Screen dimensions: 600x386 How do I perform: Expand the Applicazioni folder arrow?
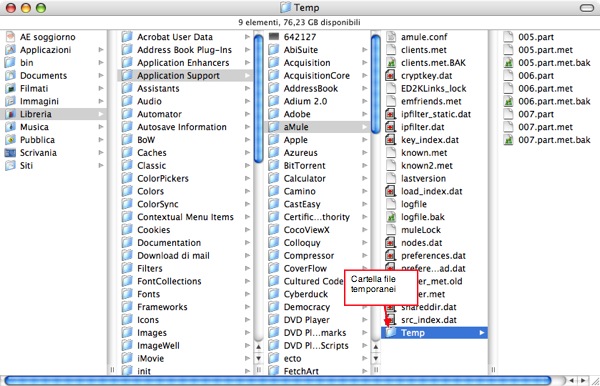pyautogui.click(x=101, y=50)
